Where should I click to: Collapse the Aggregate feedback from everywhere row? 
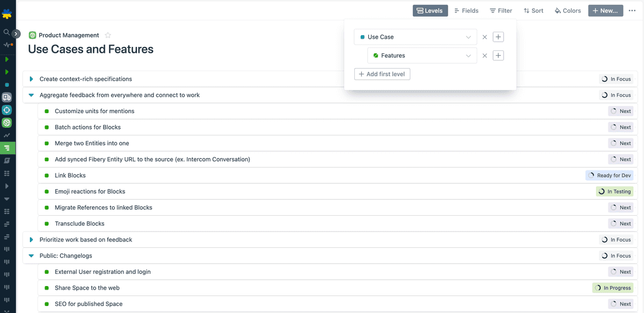coord(31,95)
